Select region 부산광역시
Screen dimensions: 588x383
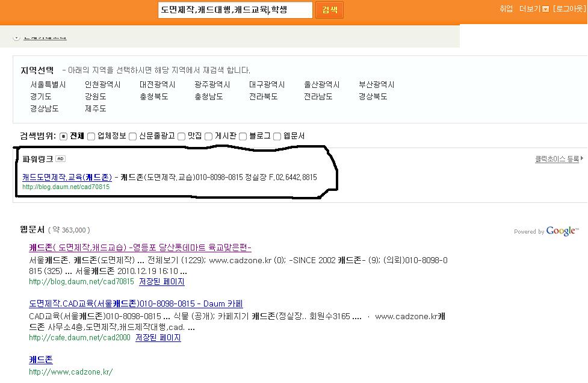[x=377, y=85]
